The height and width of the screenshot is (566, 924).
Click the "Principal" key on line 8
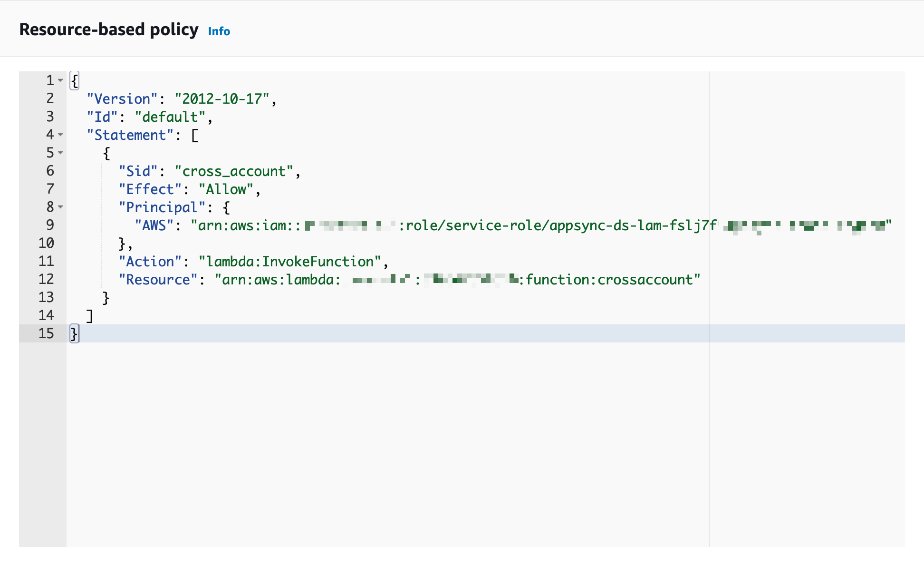162,207
